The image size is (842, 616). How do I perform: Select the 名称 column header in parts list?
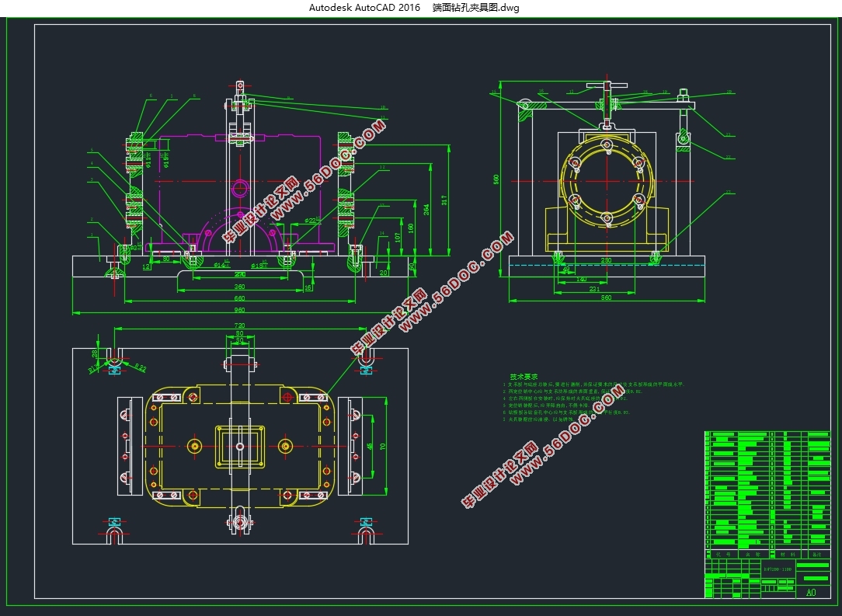[751, 555]
